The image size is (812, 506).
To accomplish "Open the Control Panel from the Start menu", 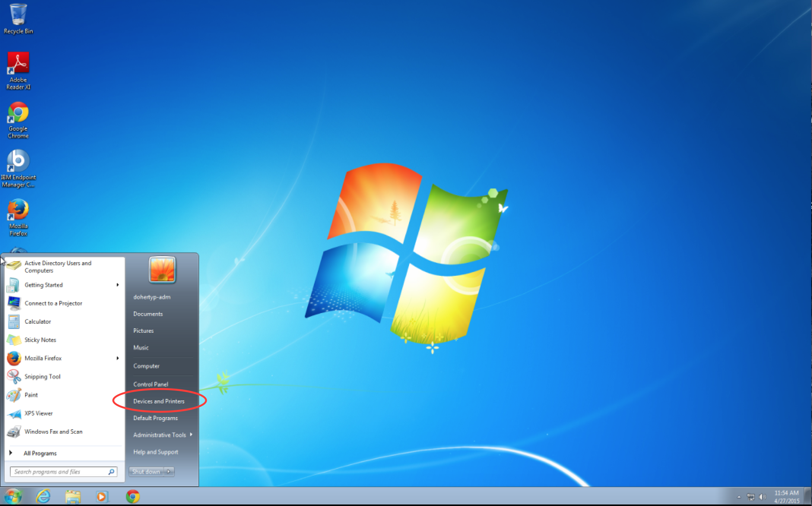I will pyautogui.click(x=151, y=384).
